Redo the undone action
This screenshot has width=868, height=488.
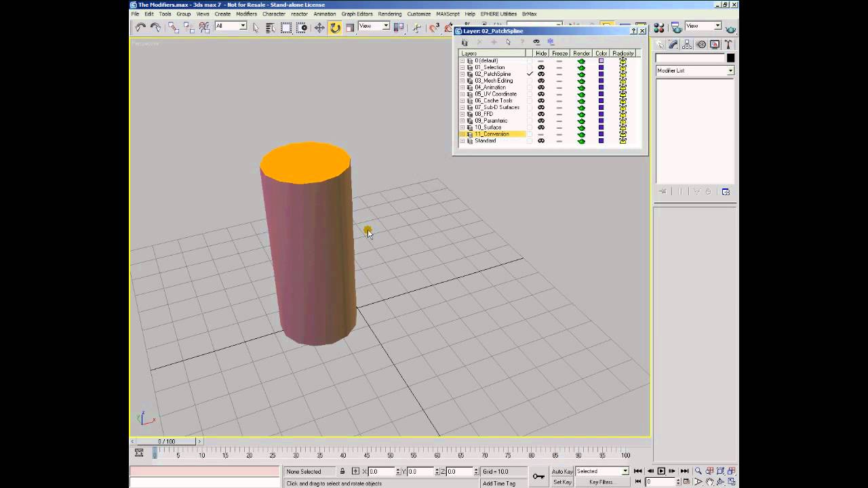tap(155, 28)
